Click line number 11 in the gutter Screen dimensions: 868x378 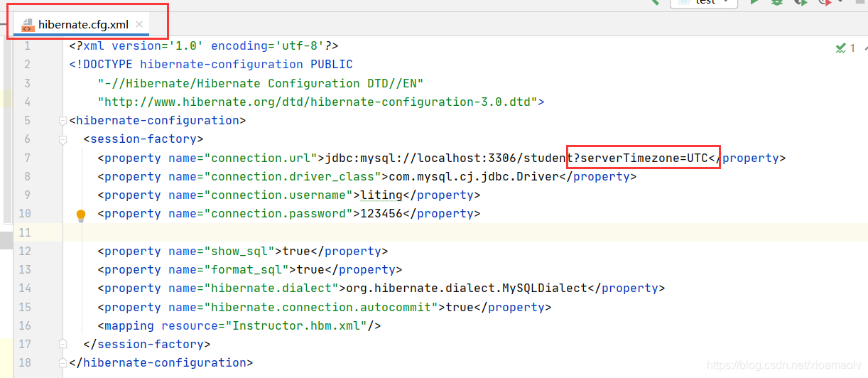(25, 232)
